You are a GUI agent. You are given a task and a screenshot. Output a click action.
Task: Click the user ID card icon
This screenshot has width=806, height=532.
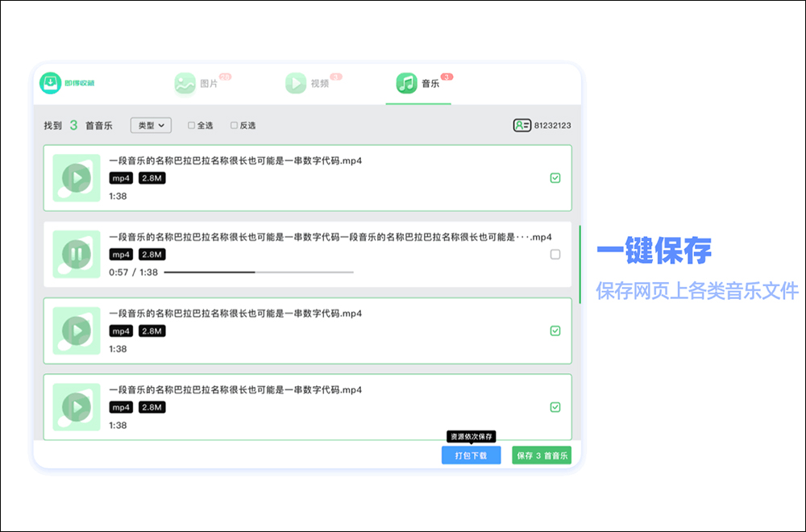[x=521, y=126]
